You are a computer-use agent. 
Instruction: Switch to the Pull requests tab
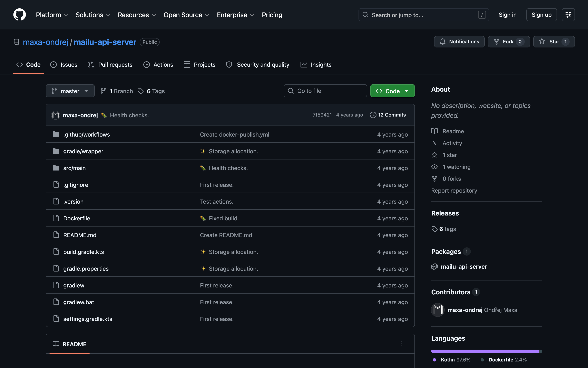(x=110, y=64)
